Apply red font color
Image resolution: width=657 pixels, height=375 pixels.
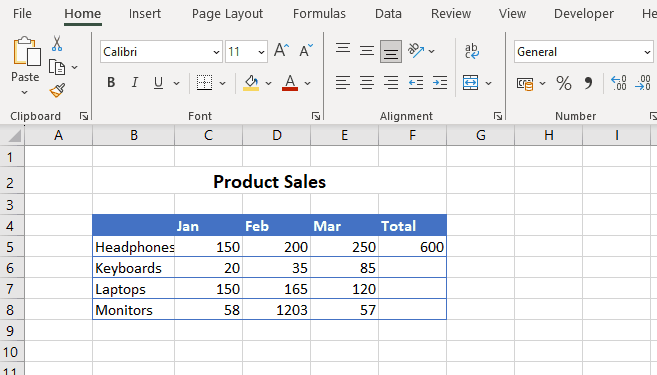(x=290, y=83)
